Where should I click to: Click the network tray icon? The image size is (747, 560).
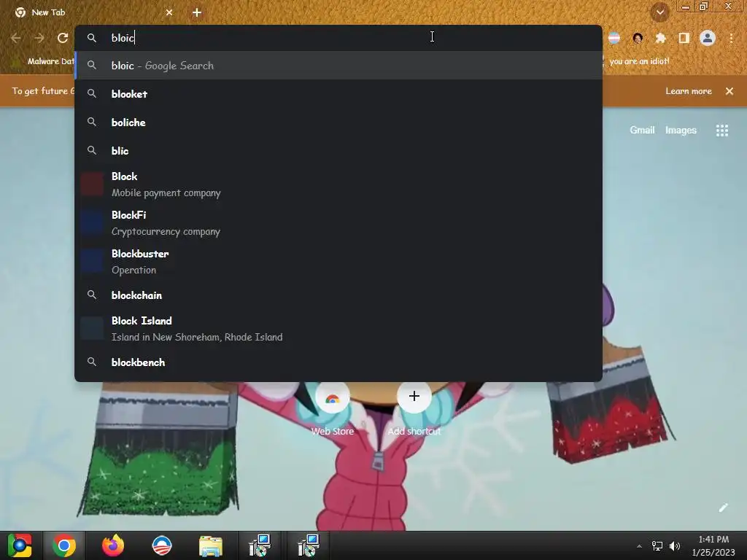[x=657, y=546]
